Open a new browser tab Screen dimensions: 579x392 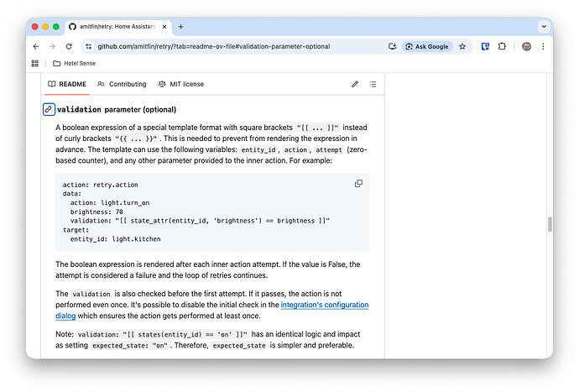tap(180, 27)
